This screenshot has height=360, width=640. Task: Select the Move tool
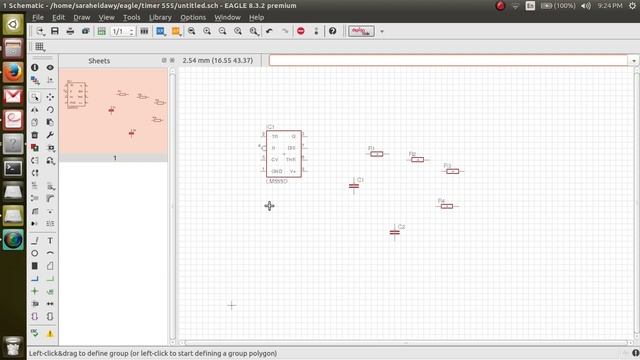click(x=50, y=97)
